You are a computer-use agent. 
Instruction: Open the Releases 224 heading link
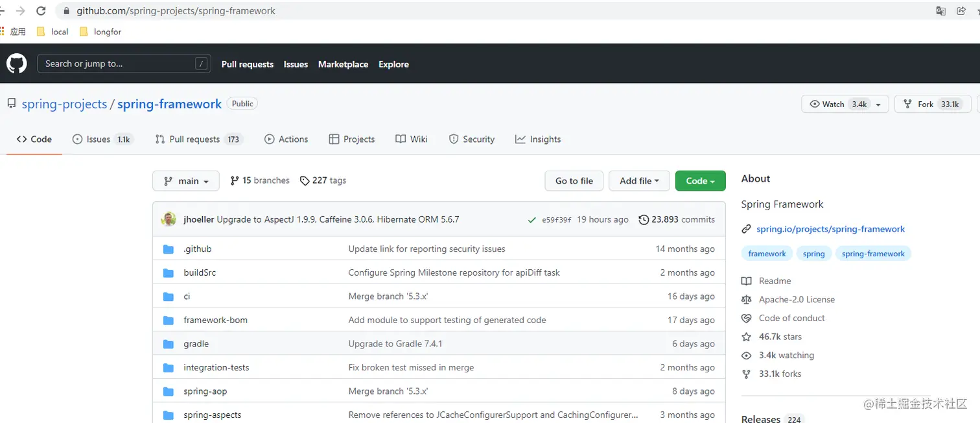(772, 419)
